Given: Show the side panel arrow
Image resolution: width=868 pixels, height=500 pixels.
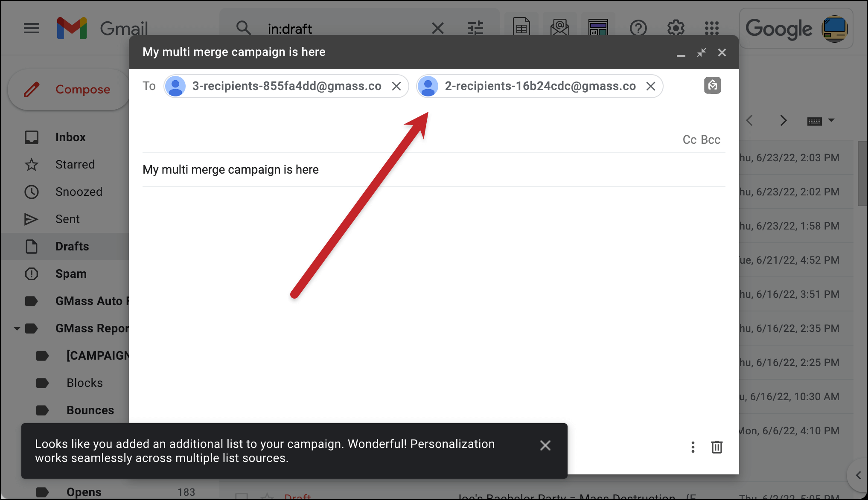Looking at the screenshot, I should (x=859, y=475).
